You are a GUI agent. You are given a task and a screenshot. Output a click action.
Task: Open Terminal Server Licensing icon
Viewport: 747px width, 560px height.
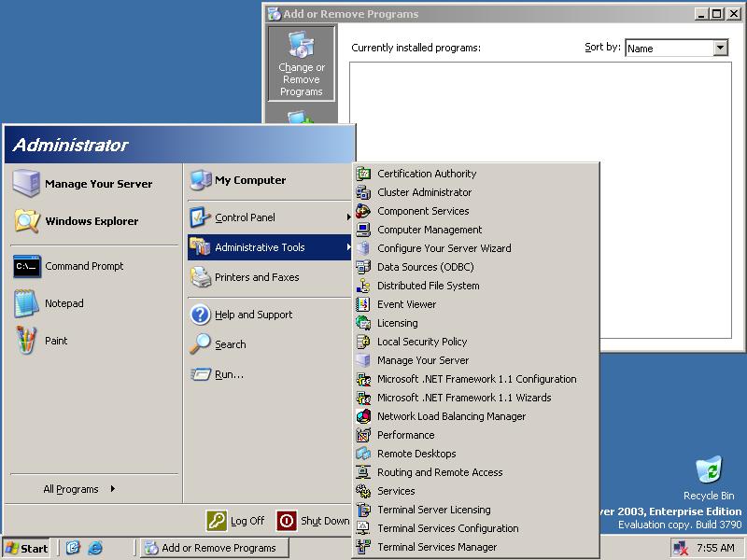click(x=363, y=510)
